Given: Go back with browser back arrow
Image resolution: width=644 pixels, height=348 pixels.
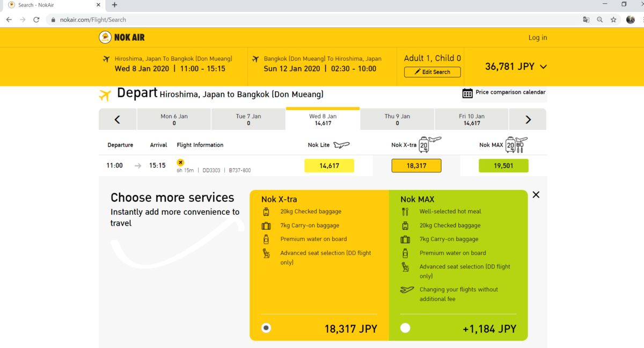Looking at the screenshot, I should [x=9, y=19].
